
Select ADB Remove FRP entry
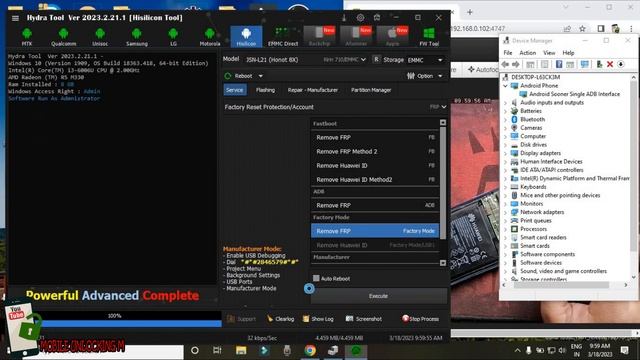coord(375,205)
